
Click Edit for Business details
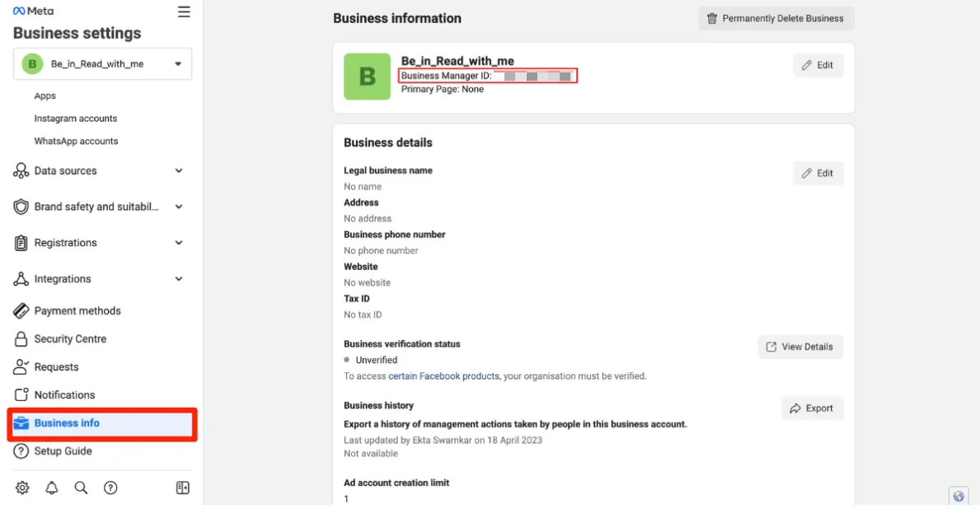(x=818, y=173)
